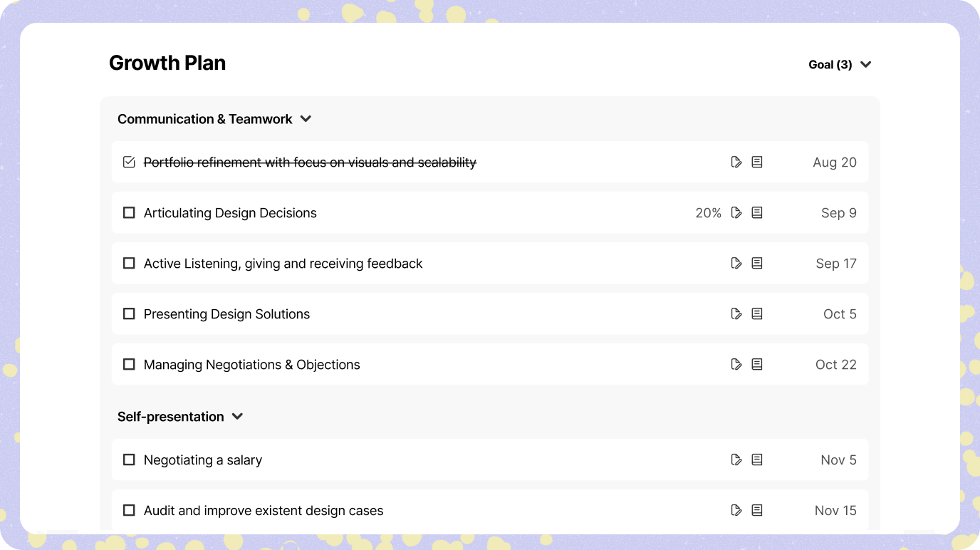Uncheck the Portfolio refinement task checkbox
Viewport: 980px width, 550px height.
point(129,162)
